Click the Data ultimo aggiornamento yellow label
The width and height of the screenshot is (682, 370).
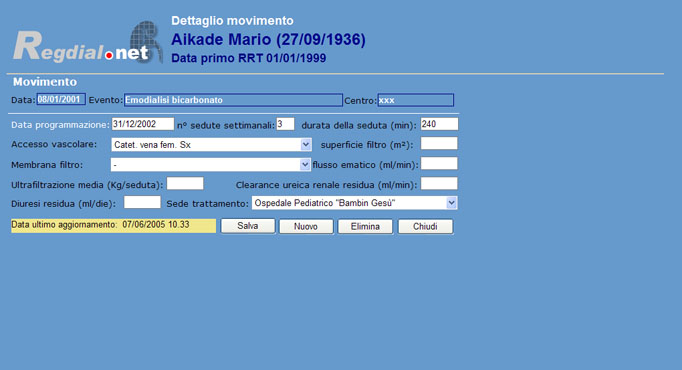(x=114, y=225)
